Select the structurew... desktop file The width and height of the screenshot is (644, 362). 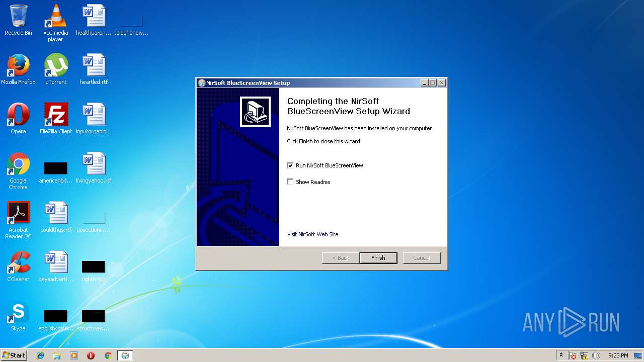coord(94,319)
